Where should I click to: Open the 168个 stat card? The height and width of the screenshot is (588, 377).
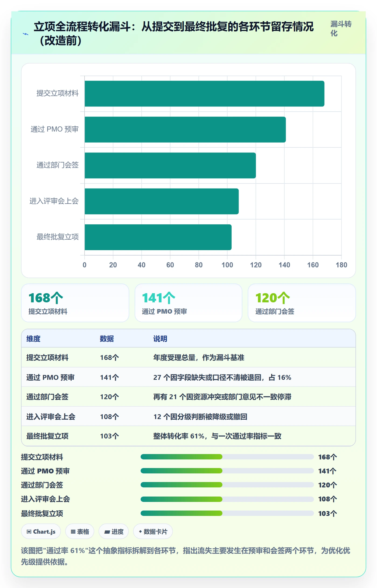tap(75, 303)
